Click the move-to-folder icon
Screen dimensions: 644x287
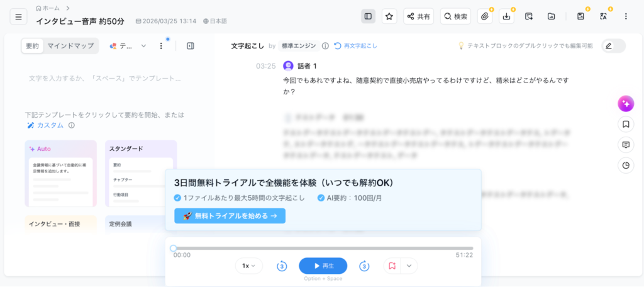click(552, 16)
